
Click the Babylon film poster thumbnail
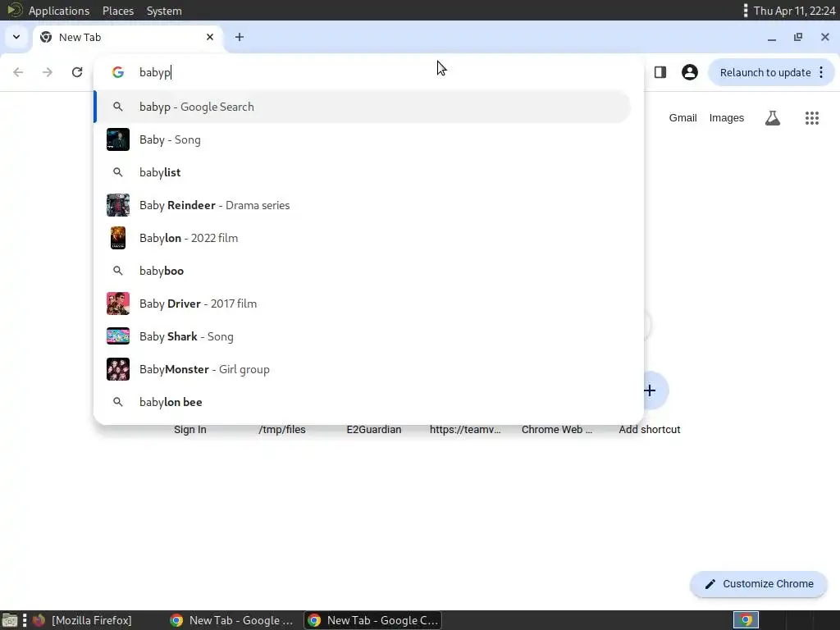coord(118,238)
